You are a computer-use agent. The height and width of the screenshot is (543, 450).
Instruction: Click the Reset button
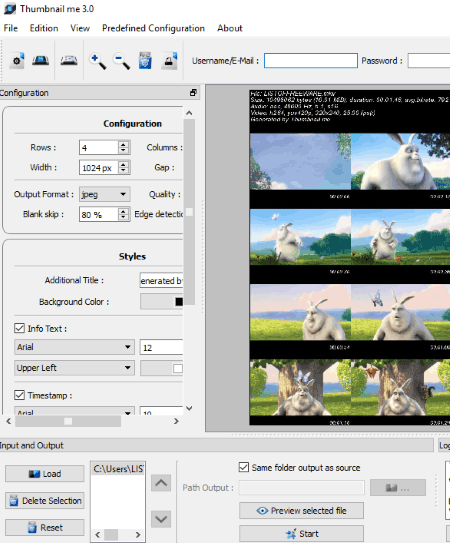click(45, 527)
